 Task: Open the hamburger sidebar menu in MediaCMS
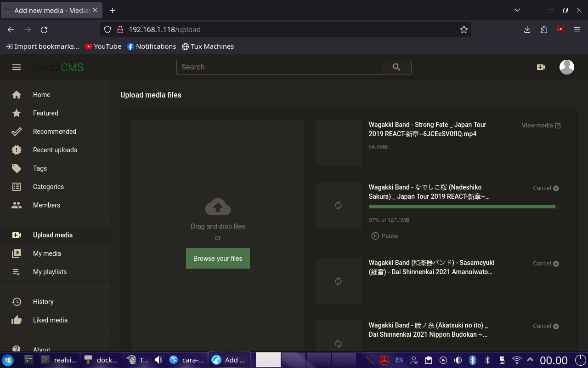17,67
